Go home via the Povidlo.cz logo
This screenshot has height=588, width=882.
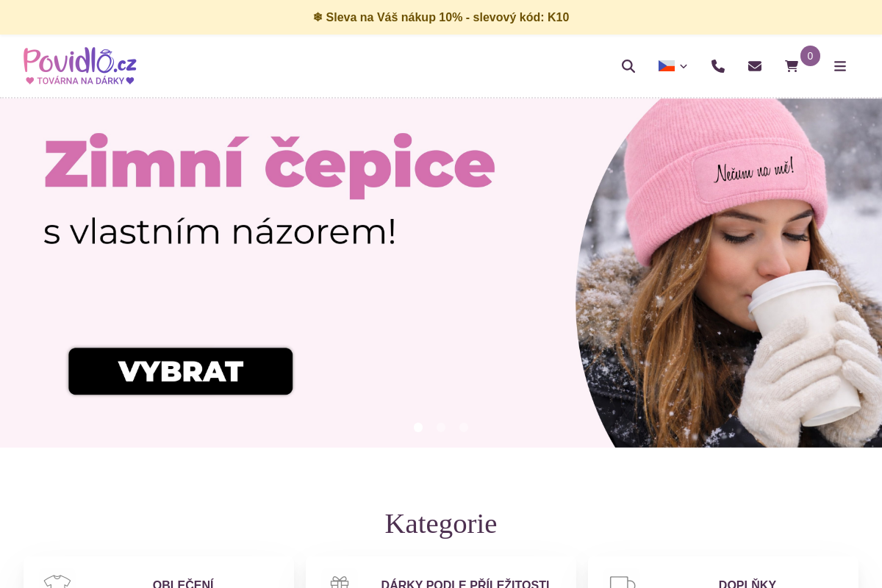pyautogui.click(x=79, y=65)
